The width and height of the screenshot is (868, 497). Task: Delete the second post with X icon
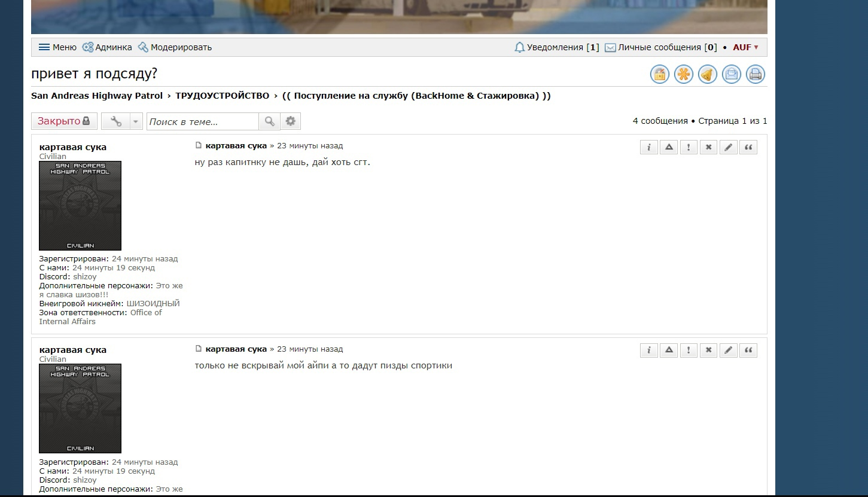[x=708, y=350]
